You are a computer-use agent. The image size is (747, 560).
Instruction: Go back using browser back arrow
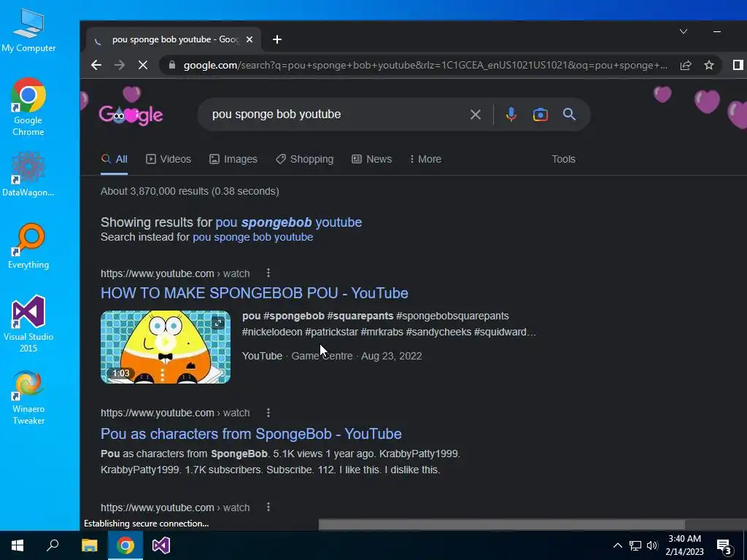96,65
